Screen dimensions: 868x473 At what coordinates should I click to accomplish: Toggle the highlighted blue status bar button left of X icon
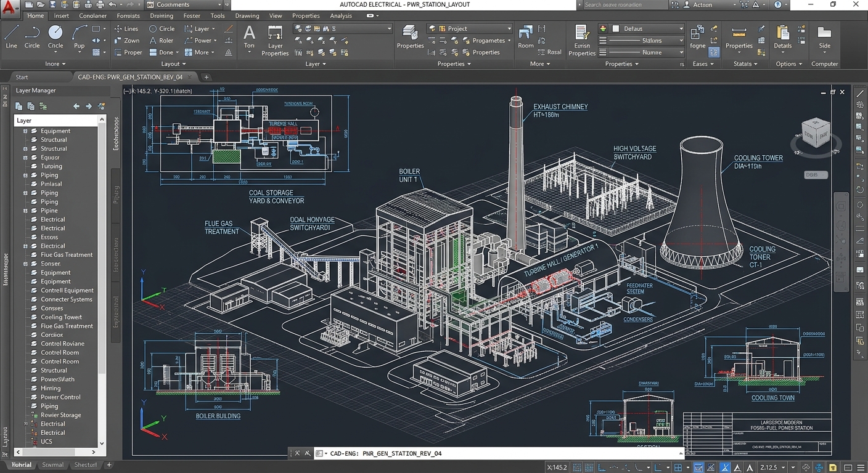[698, 467]
